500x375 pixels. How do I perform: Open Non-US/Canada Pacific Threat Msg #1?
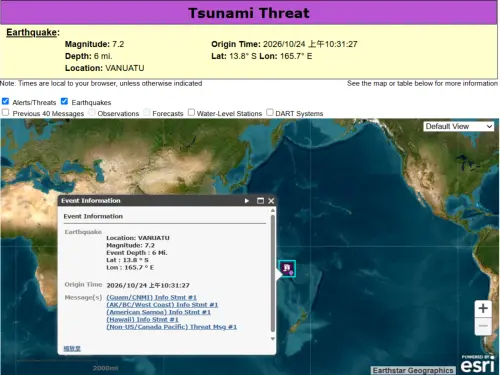172,327
